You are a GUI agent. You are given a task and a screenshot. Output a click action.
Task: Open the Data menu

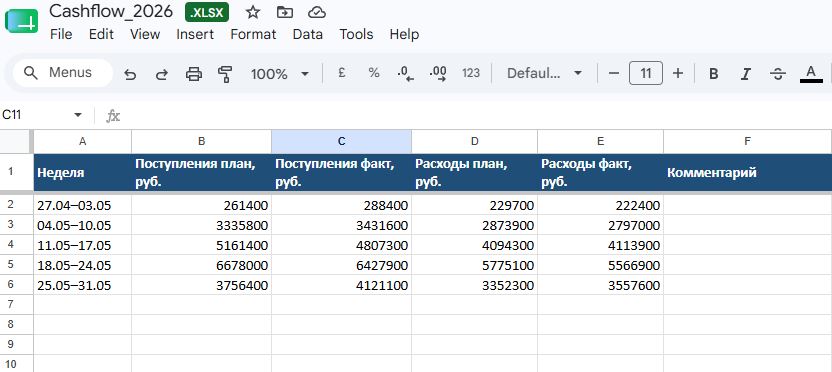(308, 34)
